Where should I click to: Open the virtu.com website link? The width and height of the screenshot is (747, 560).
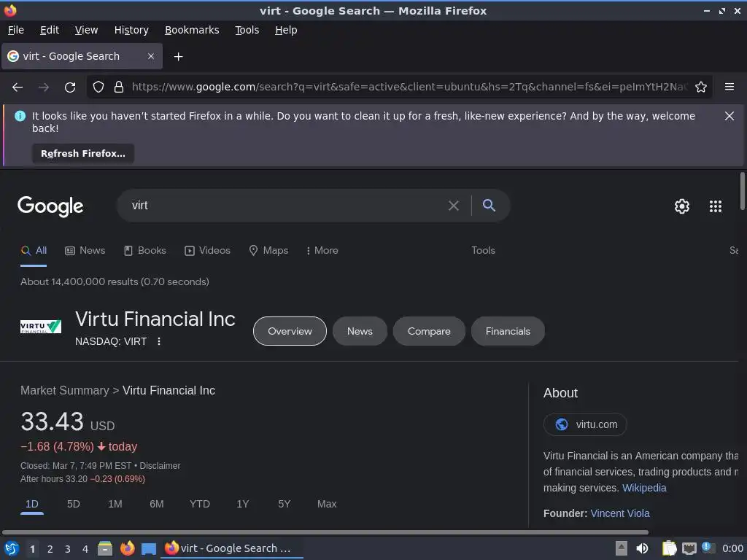click(585, 424)
